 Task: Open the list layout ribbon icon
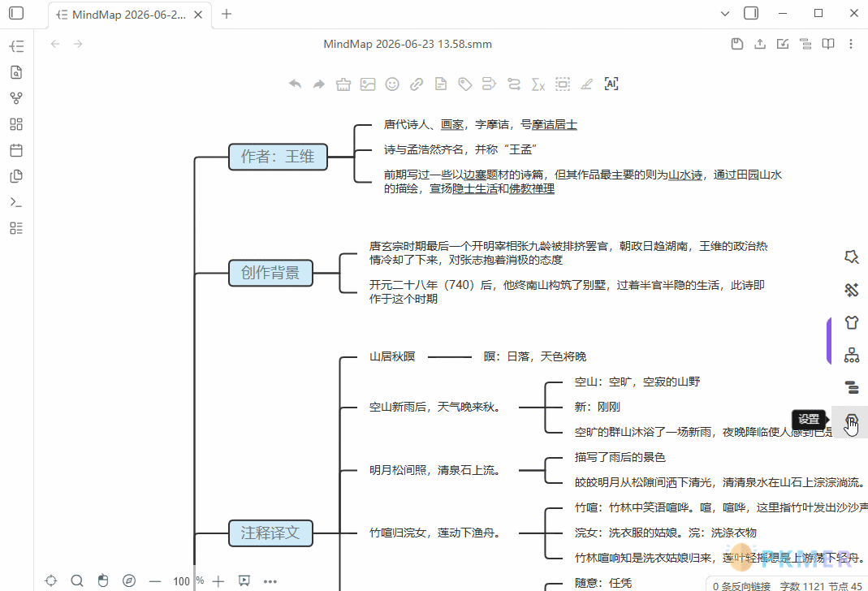pos(16,228)
